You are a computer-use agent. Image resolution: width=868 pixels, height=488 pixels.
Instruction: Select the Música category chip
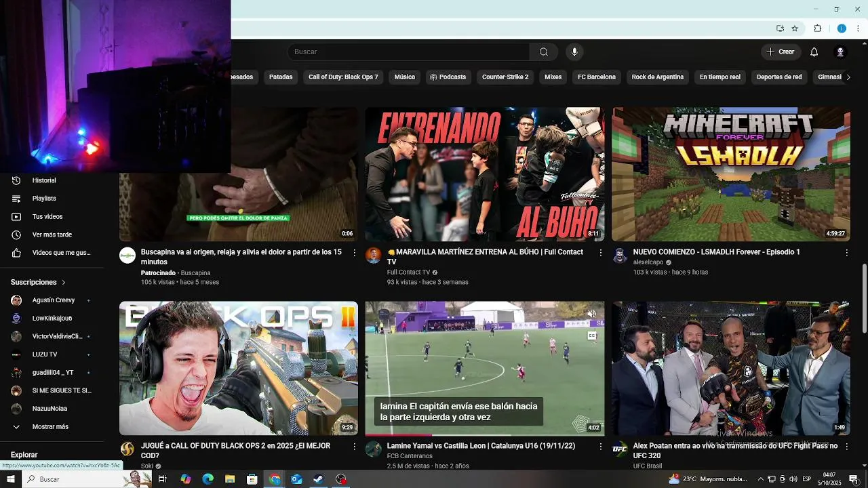click(x=405, y=77)
